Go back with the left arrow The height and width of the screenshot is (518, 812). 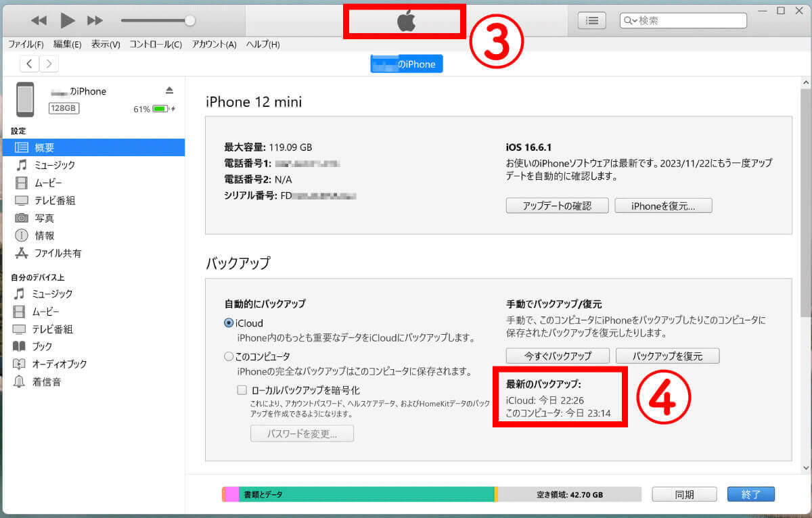(30, 64)
